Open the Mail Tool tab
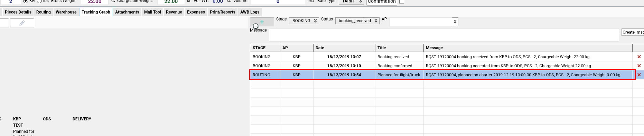The height and width of the screenshot is (136, 644). point(152,12)
